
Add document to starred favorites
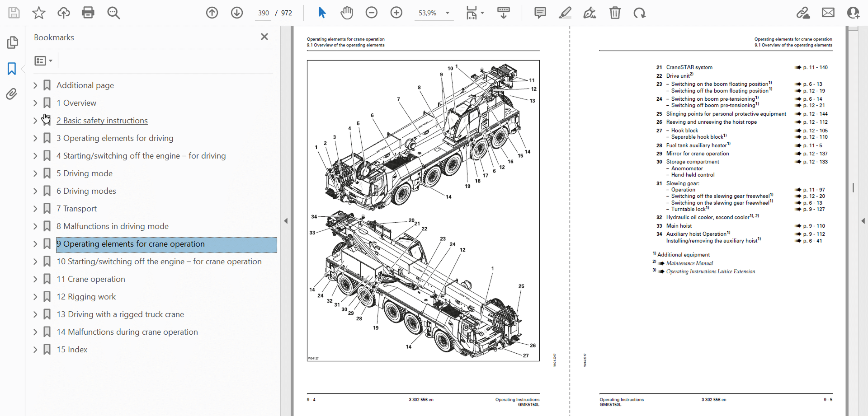pyautogui.click(x=39, y=13)
